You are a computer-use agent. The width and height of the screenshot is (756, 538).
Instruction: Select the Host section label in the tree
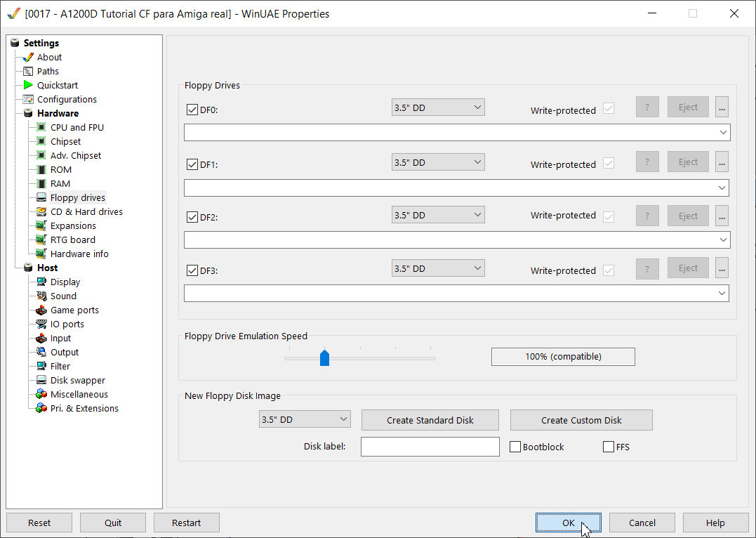point(47,268)
